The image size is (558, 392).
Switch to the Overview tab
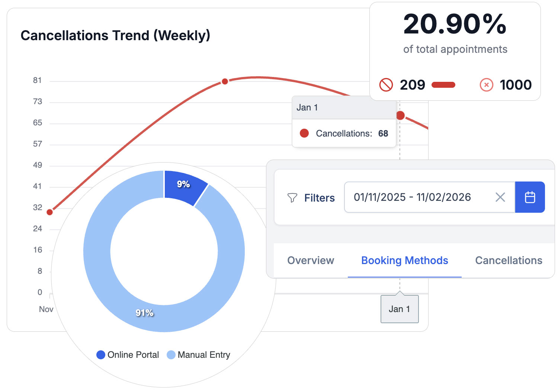[x=310, y=260]
